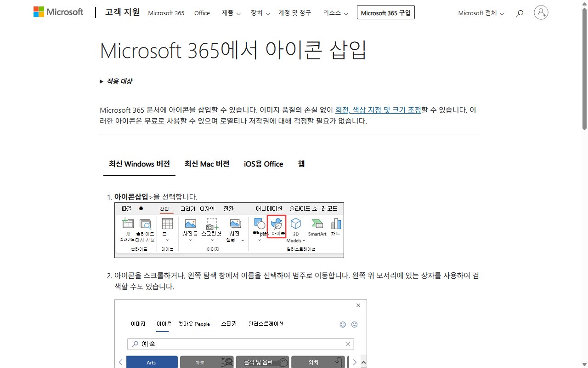588x368 pixels.
Task: Open the 제품 dropdown menu
Action: pos(231,13)
